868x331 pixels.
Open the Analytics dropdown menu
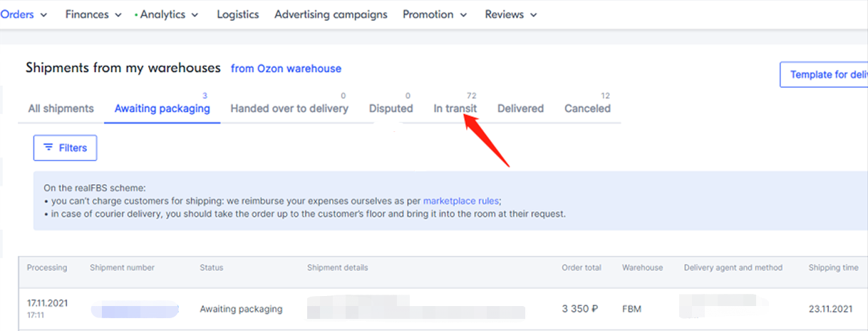pos(162,14)
